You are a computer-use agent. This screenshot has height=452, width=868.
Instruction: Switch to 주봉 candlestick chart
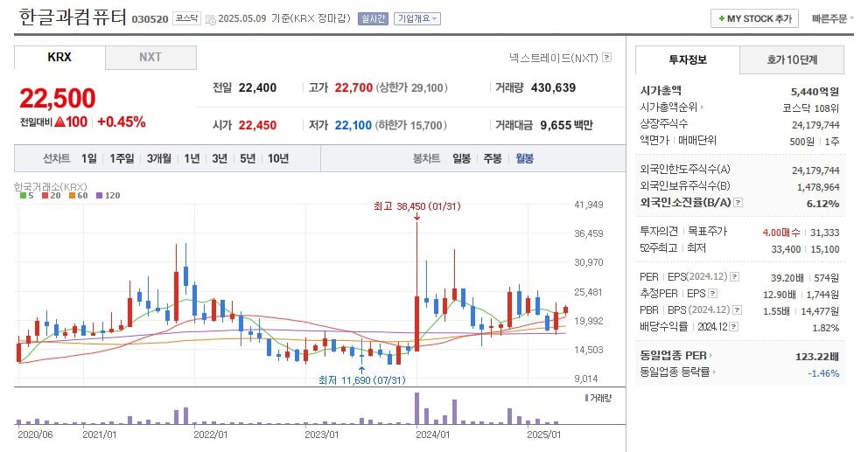pyautogui.click(x=493, y=159)
